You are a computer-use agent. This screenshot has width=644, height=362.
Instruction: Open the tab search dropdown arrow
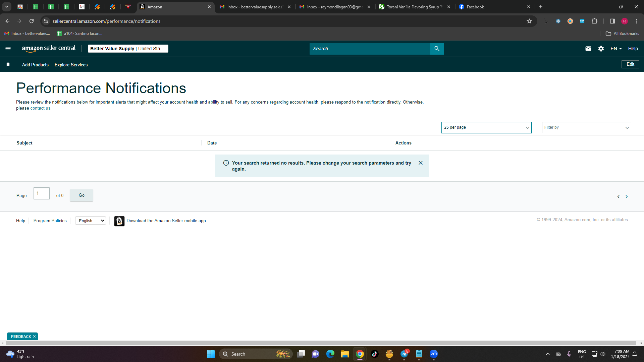[6, 7]
